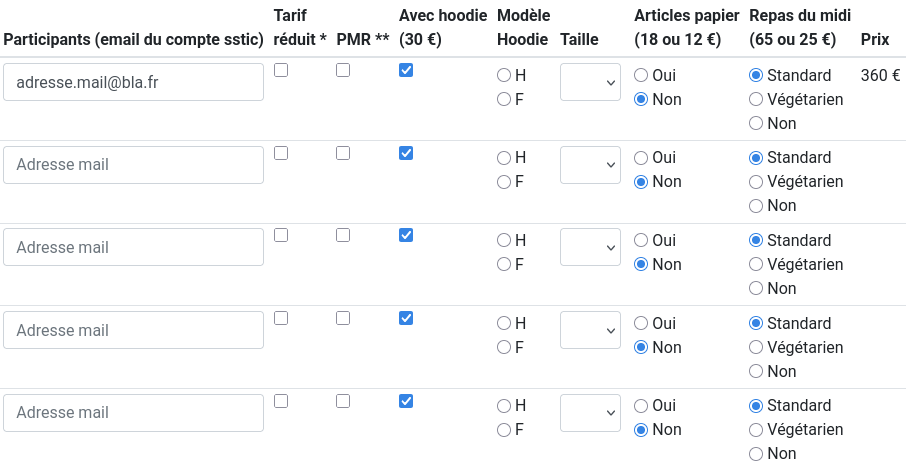The width and height of the screenshot is (908, 463).
Task: Click the last row Adresse mail field
Action: [133, 413]
